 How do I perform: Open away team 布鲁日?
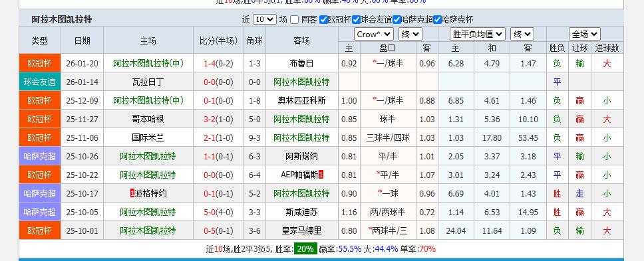[x=301, y=64]
